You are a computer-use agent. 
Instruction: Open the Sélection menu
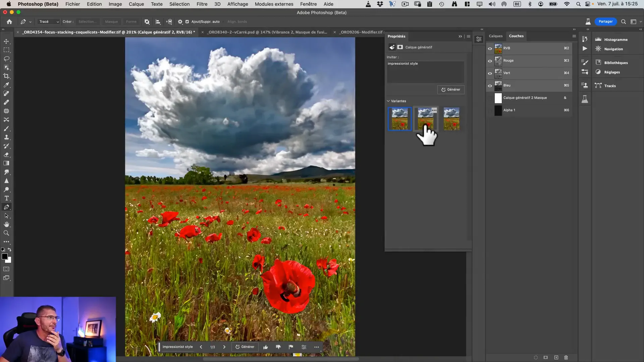pyautogui.click(x=179, y=4)
